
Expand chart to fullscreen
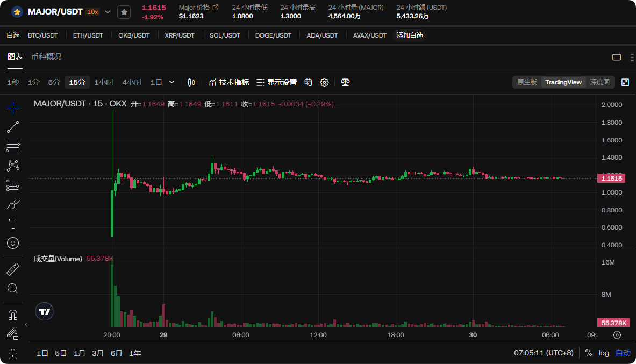coord(625,82)
